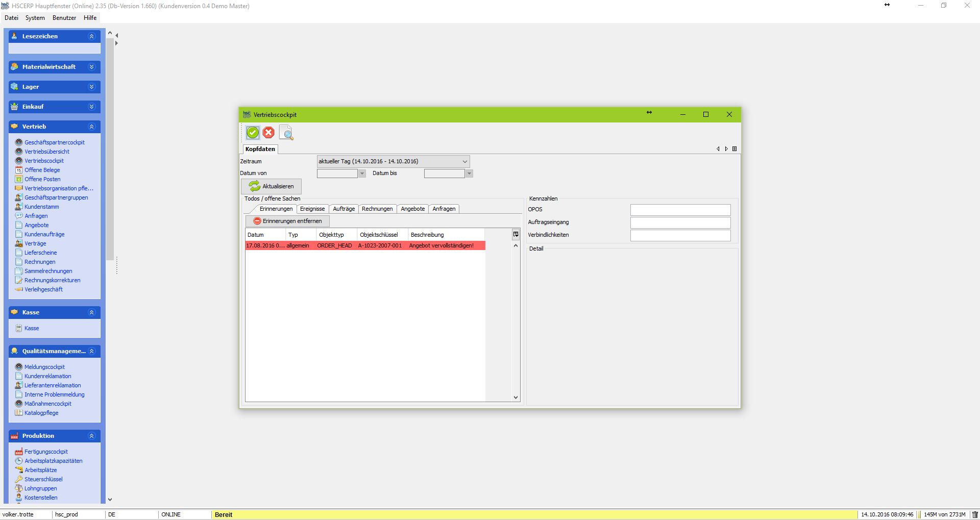Click into the OPOS input field

680,210
